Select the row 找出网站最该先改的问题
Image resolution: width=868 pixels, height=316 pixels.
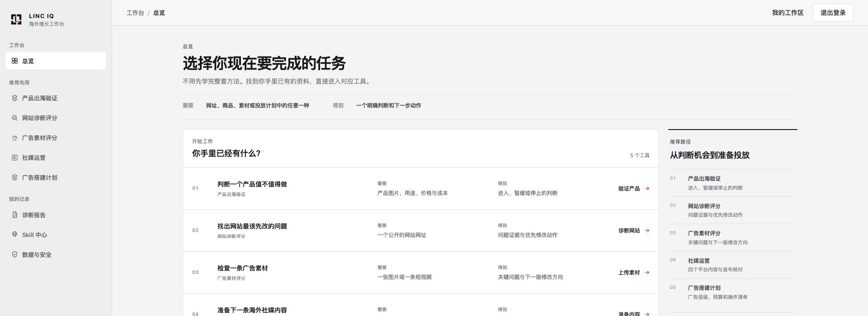pyautogui.click(x=420, y=231)
